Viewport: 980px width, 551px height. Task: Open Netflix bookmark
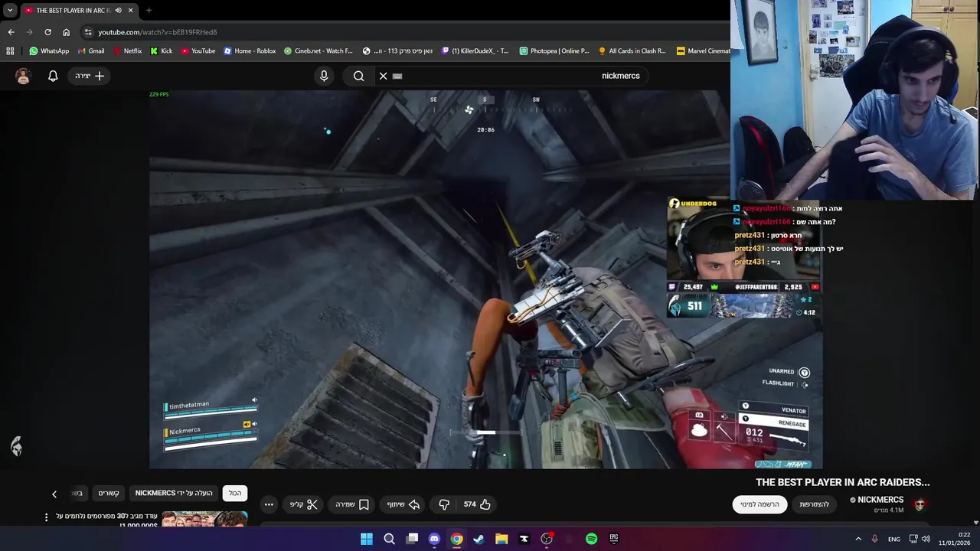click(x=127, y=51)
